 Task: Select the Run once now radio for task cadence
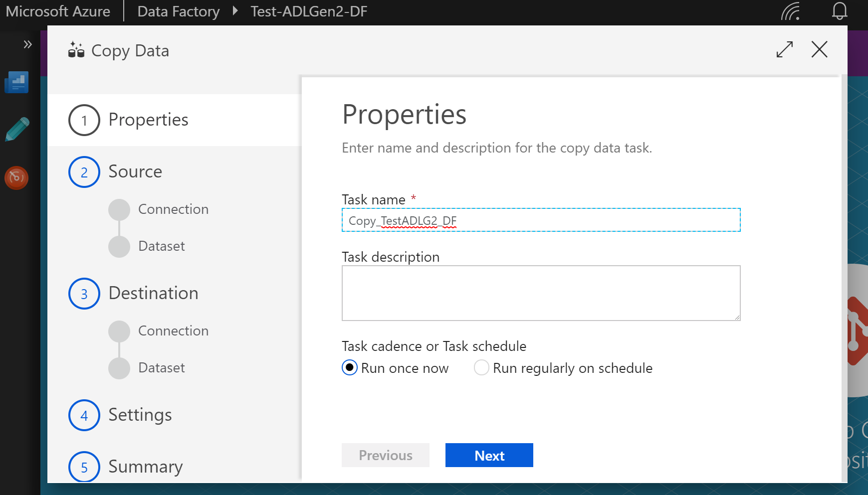click(x=349, y=368)
